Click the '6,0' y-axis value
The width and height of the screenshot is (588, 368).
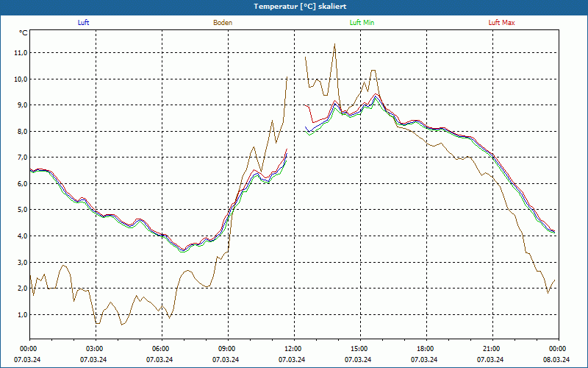[x=22, y=183]
